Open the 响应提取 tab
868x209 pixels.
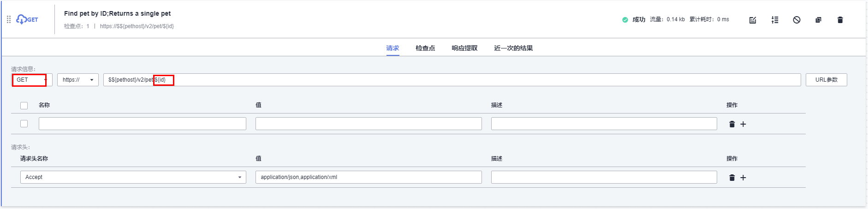point(464,48)
